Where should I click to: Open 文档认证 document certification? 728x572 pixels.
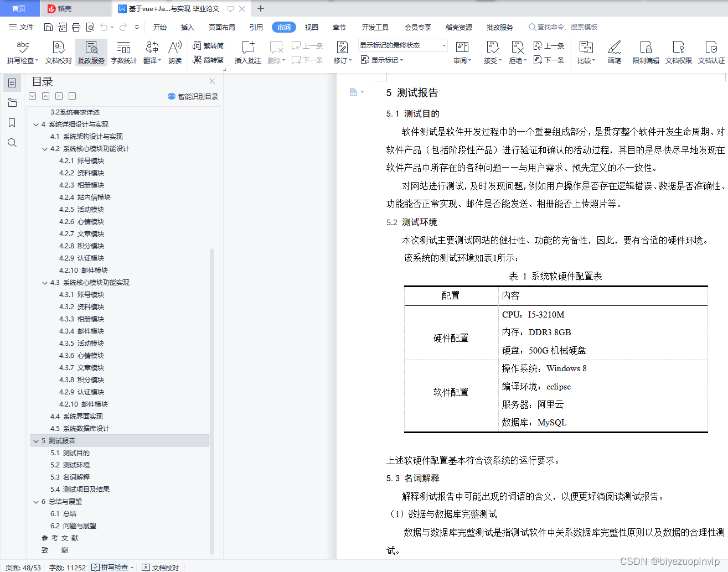click(711, 53)
